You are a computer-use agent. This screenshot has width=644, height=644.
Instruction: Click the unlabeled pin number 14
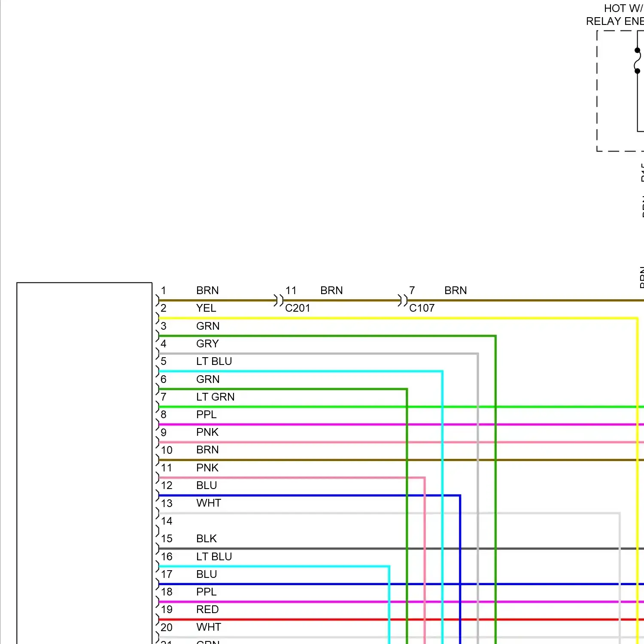click(167, 521)
